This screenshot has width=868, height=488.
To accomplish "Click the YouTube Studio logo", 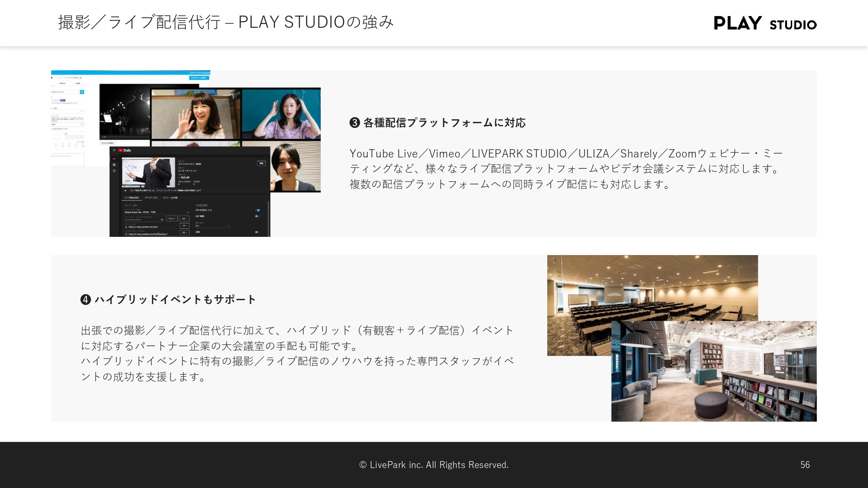I will pos(125,150).
